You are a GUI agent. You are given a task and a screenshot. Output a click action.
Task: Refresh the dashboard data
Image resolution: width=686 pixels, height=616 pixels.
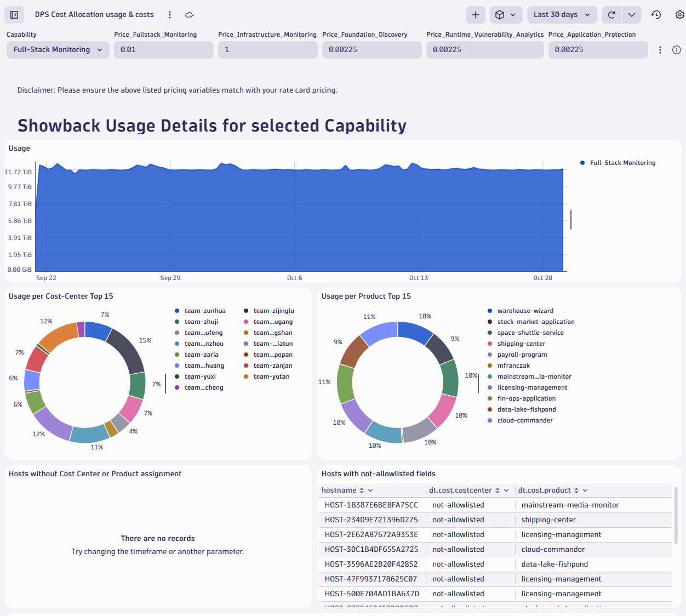pos(611,14)
